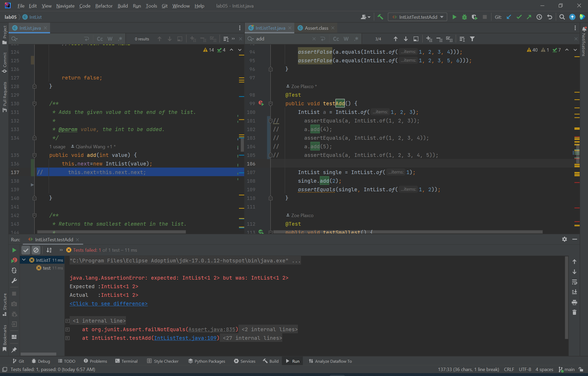This screenshot has width=588, height=376.
Task: Click the 'Click to see difference' link
Action: (108, 304)
